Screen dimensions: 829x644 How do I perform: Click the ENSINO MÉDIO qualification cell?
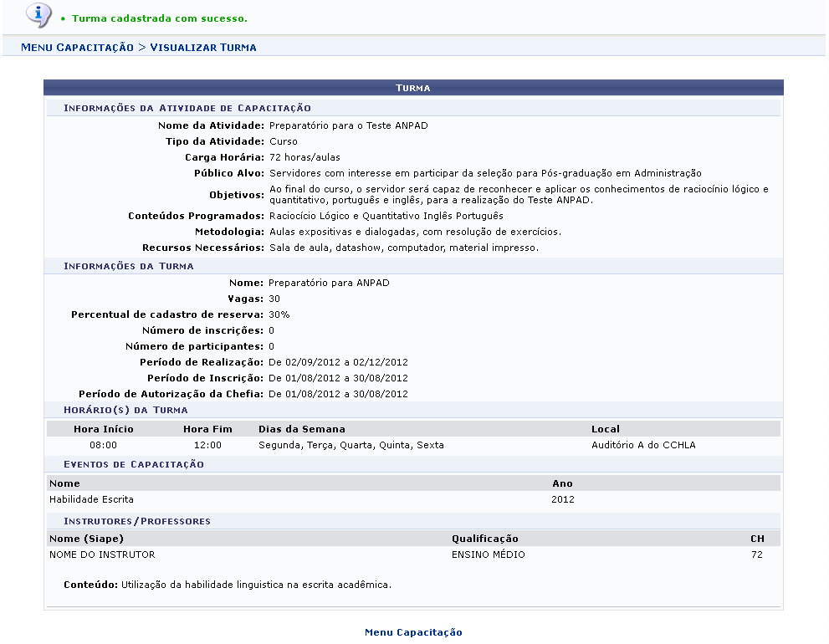[x=489, y=555]
